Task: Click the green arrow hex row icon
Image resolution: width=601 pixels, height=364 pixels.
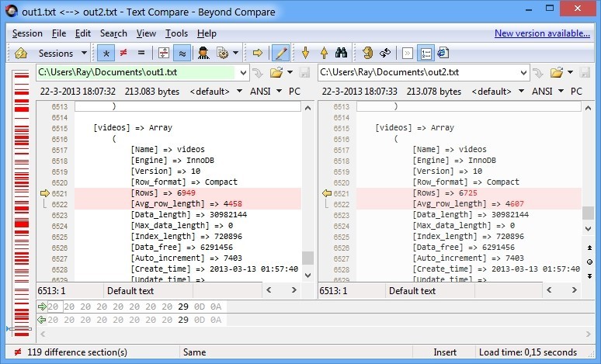Action: click(42, 307)
